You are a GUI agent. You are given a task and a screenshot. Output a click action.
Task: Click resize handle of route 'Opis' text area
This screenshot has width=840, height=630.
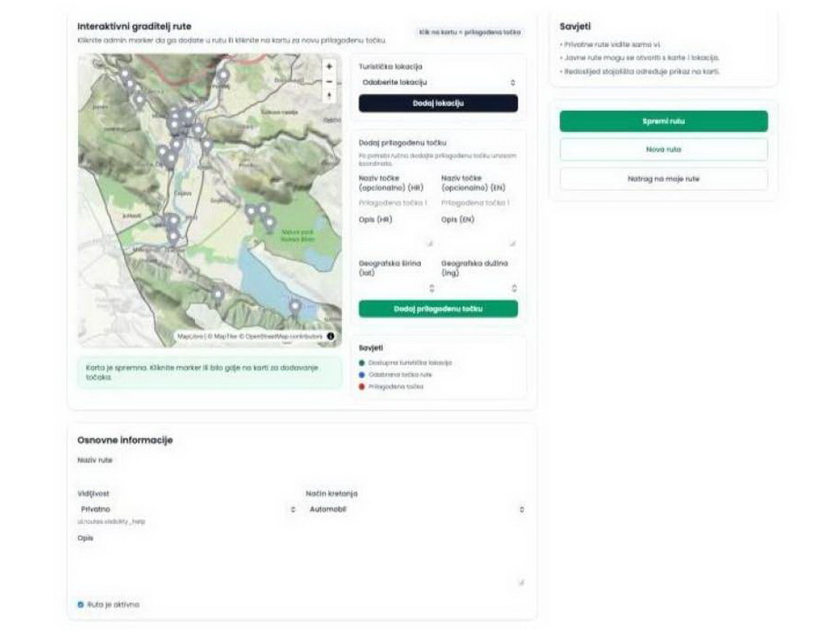pyautogui.click(x=521, y=582)
